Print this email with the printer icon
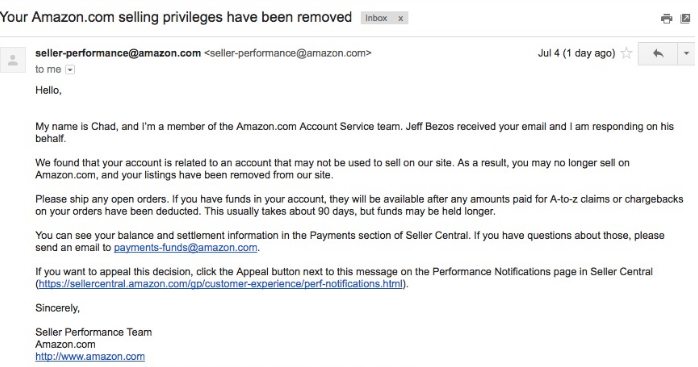This screenshot has height=367, width=698. point(666,19)
